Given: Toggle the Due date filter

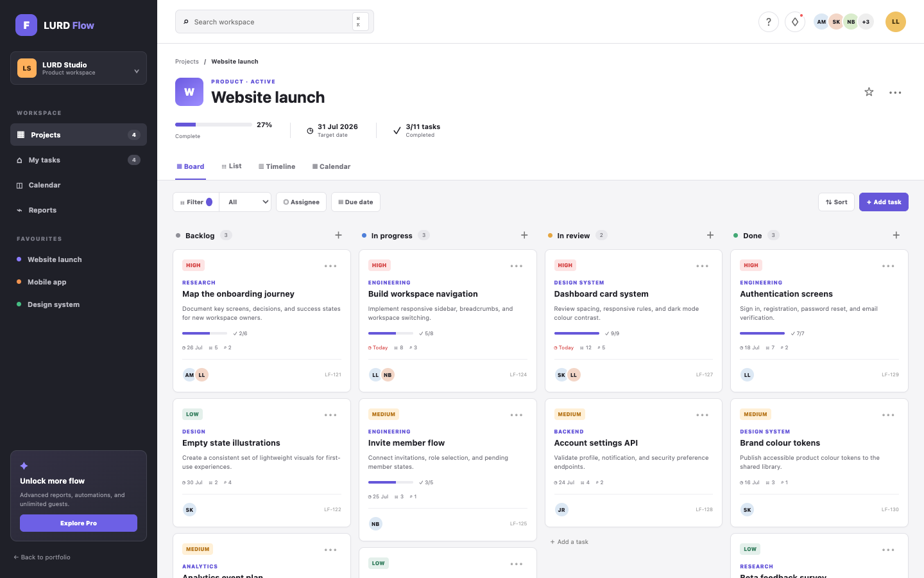Looking at the screenshot, I should 355,202.
